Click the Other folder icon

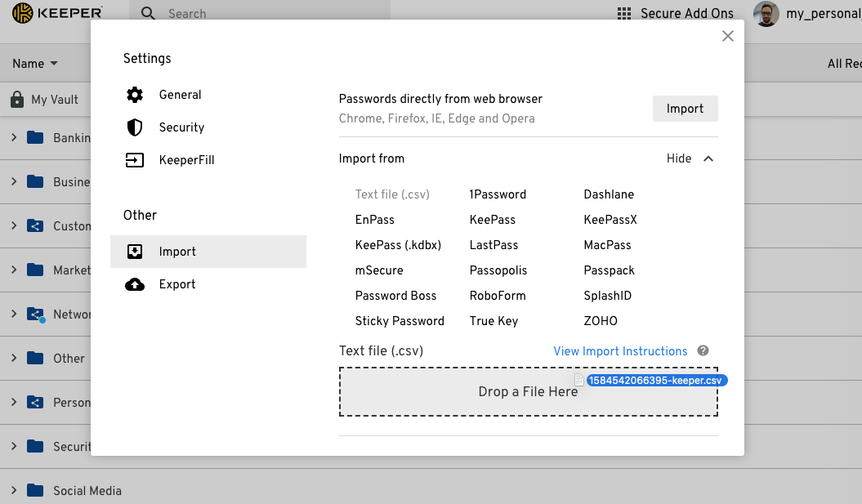click(x=35, y=358)
